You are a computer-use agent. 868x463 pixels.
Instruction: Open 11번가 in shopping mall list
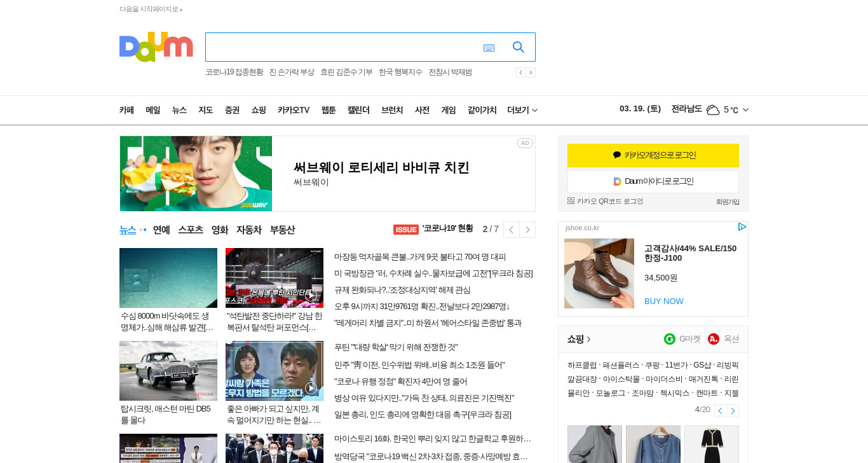pyautogui.click(x=676, y=365)
